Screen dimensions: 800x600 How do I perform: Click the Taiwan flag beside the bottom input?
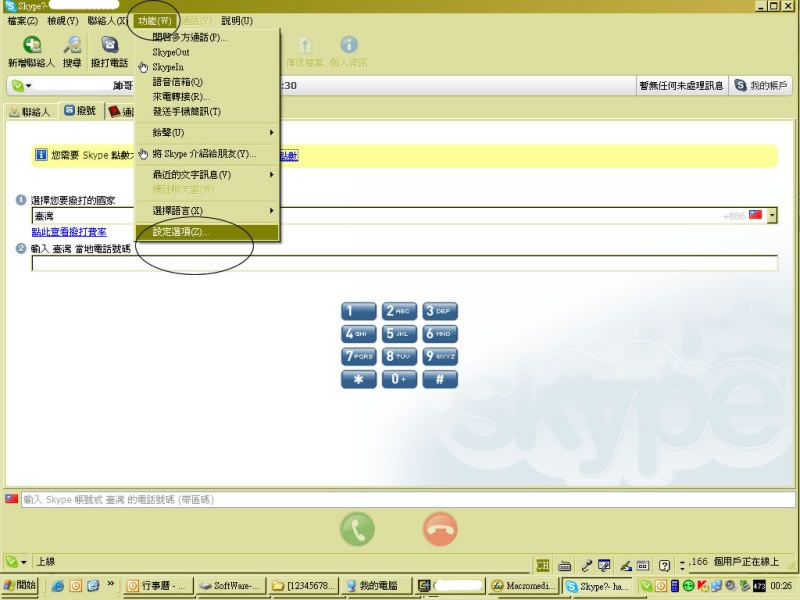(x=12, y=498)
